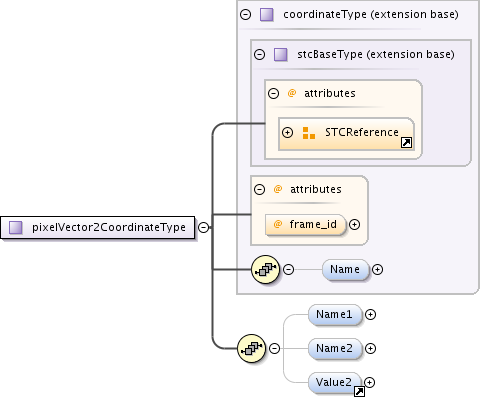Open the Value2 reference arrow link

click(x=359, y=391)
